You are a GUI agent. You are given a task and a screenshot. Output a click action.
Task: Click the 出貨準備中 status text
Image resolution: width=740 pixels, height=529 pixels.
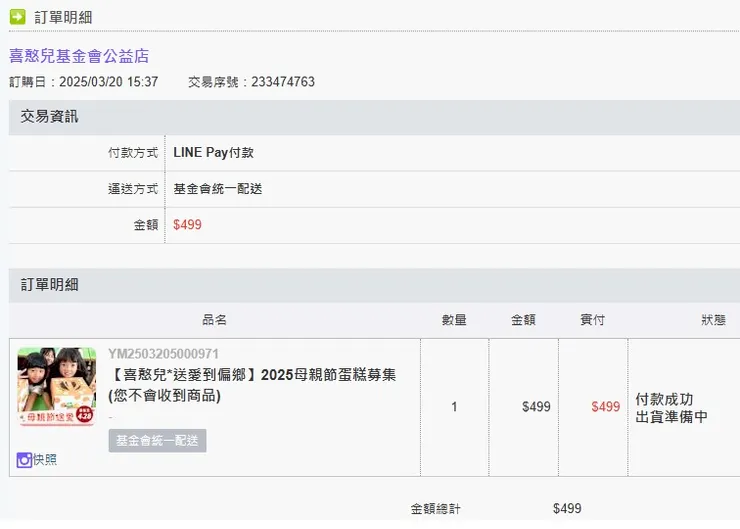671,417
